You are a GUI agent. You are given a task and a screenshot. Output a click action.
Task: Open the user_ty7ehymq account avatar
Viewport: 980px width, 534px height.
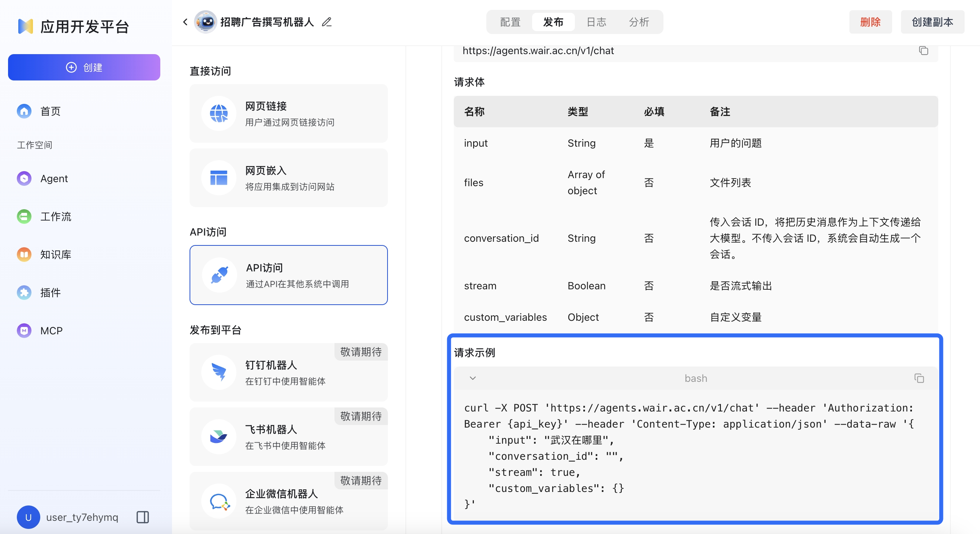point(28,517)
